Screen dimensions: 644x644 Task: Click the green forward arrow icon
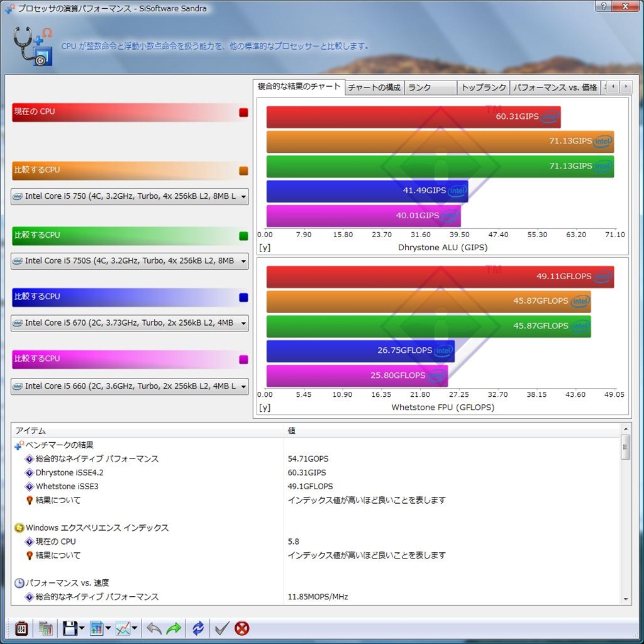[174, 628]
